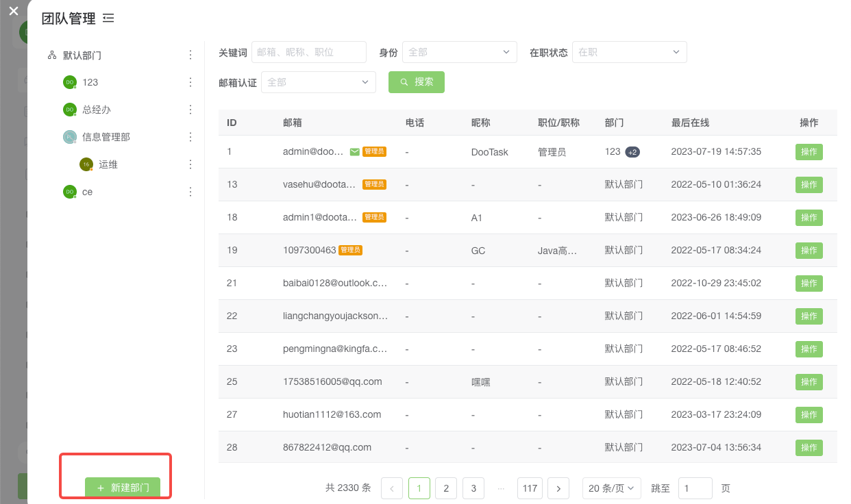Click 新建部门 to add a department
This screenshot has height=504, width=851.
point(123,488)
